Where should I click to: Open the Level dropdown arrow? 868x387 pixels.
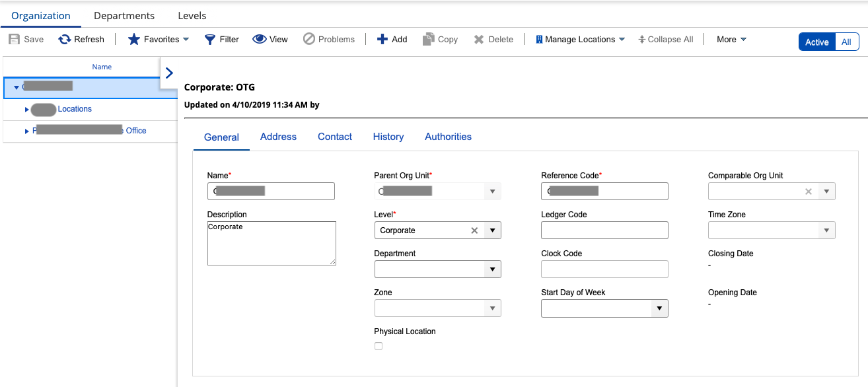pos(493,230)
